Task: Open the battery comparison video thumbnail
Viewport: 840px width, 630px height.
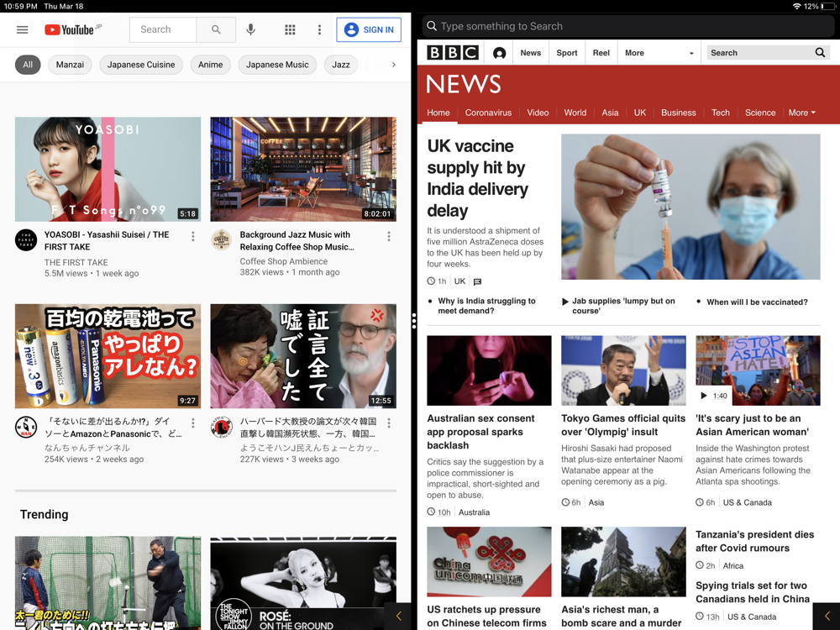Action: point(108,356)
